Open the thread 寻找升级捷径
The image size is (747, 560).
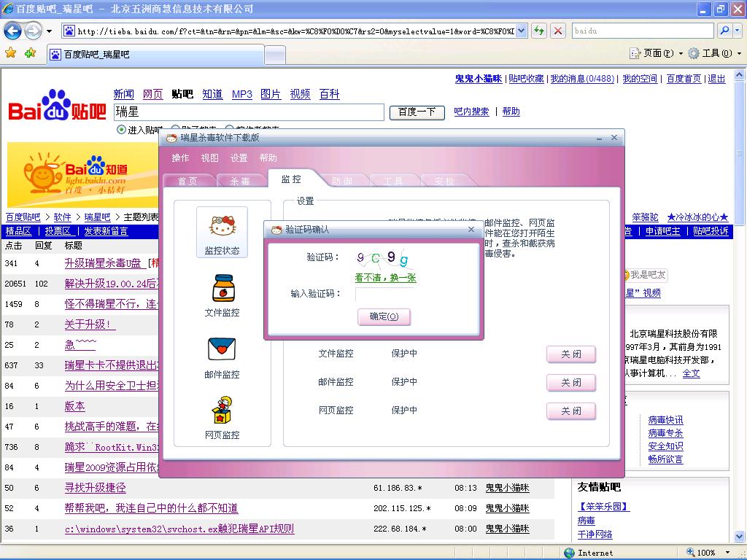tap(96, 488)
